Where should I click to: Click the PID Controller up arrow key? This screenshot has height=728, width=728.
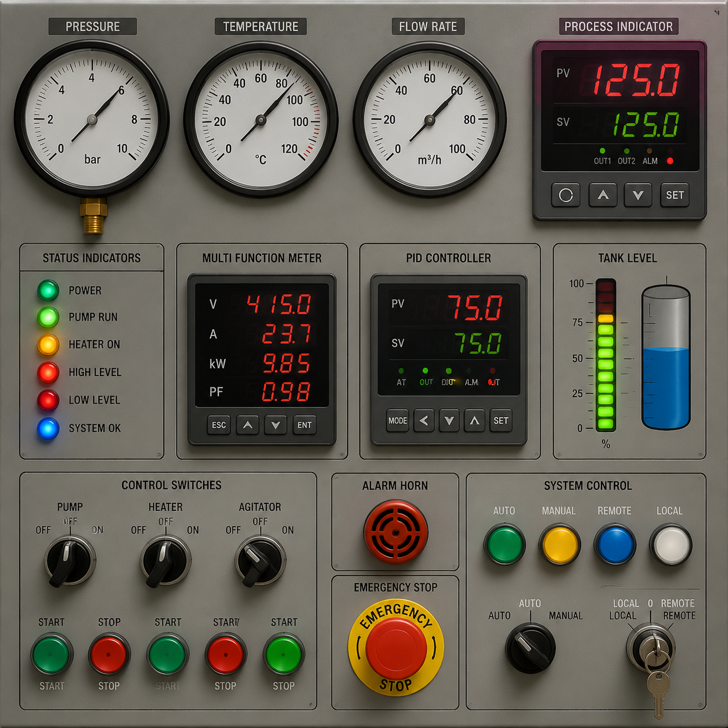[475, 420]
